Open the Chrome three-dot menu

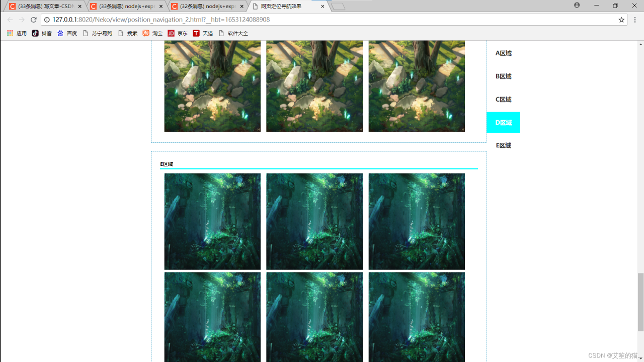[635, 20]
